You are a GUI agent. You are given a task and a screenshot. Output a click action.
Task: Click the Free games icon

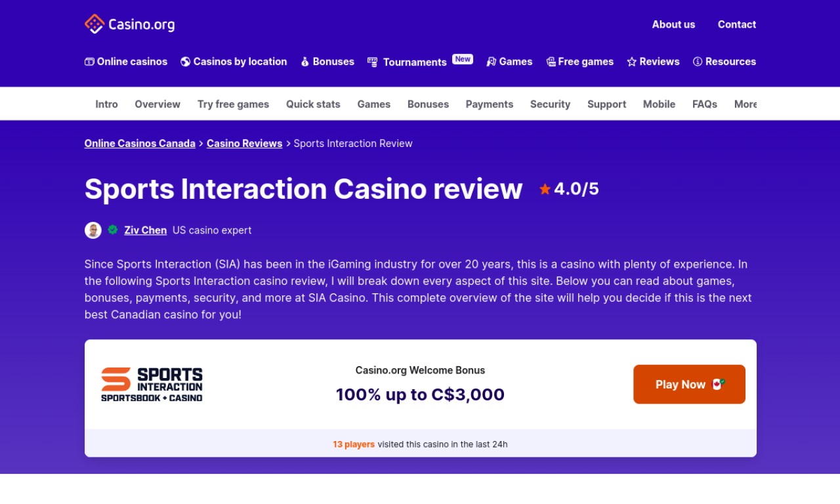coord(551,62)
